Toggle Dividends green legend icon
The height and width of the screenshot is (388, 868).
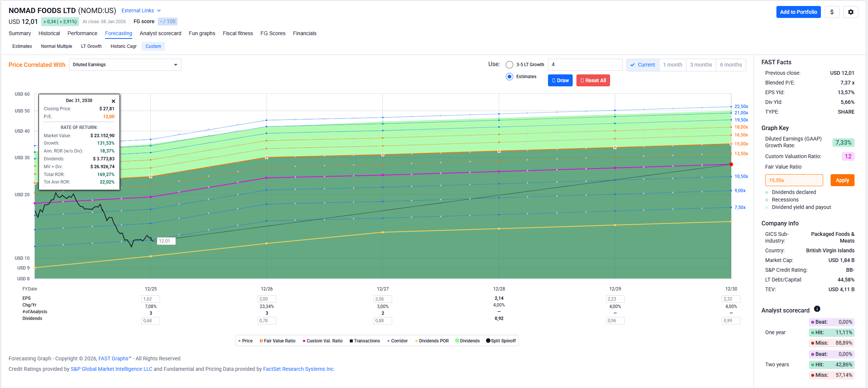coord(457,341)
